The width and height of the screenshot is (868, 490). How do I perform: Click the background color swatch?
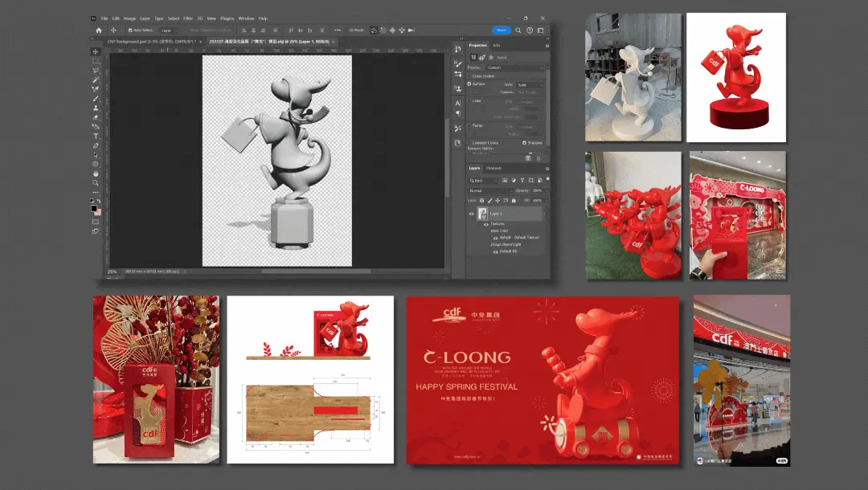[x=97, y=212]
